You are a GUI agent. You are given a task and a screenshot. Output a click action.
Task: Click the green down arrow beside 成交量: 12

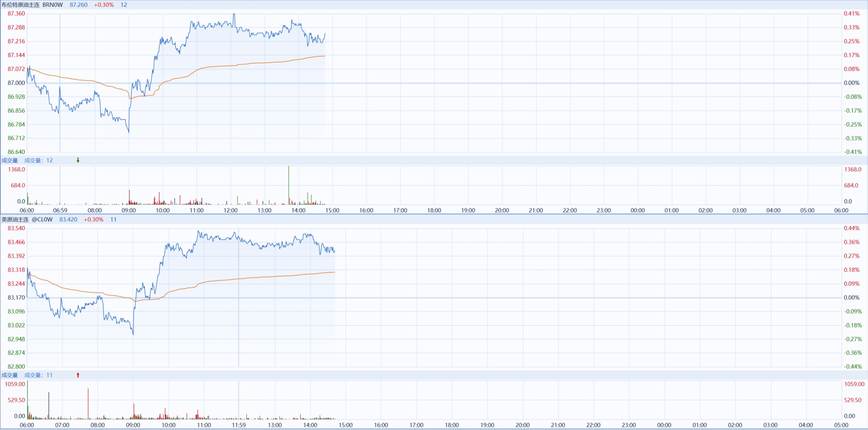(78, 161)
